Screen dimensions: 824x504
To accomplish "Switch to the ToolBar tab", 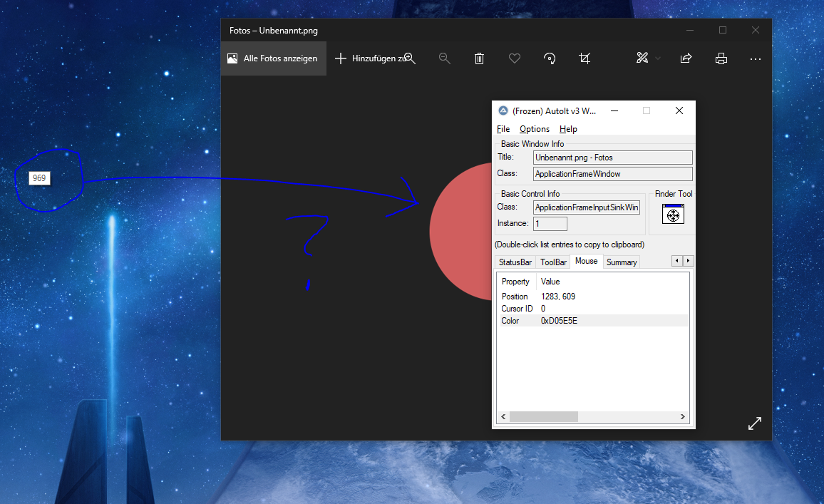I will click(x=553, y=262).
